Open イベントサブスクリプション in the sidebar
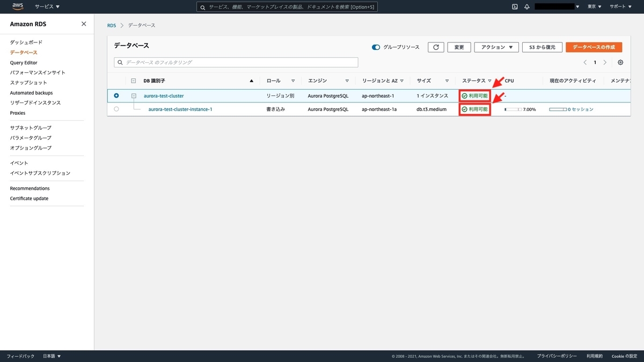This screenshot has width=644, height=362. point(40,173)
